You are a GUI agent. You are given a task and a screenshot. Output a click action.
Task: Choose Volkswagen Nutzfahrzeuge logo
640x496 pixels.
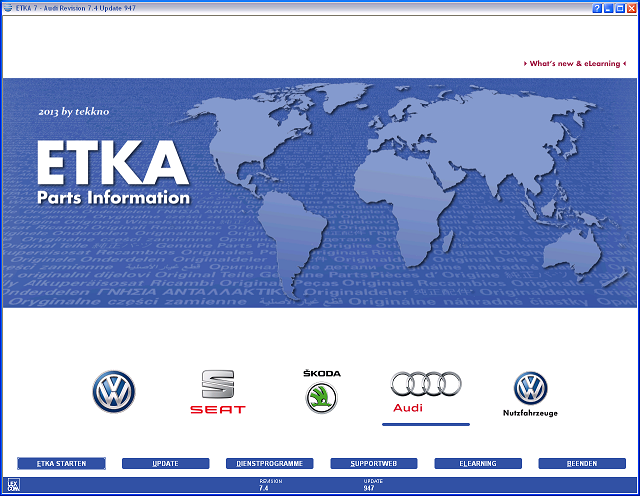(x=530, y=394)
